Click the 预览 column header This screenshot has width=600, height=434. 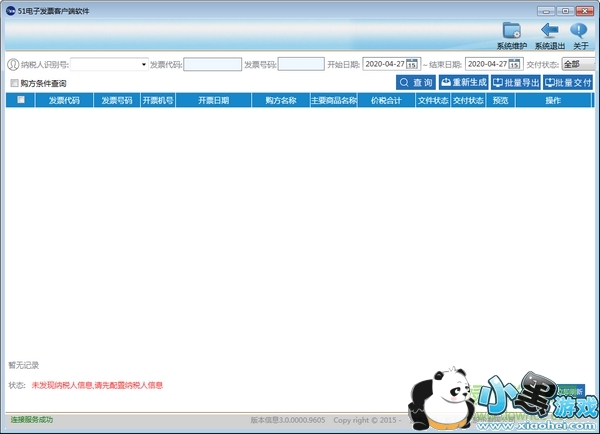click(501, 100)
